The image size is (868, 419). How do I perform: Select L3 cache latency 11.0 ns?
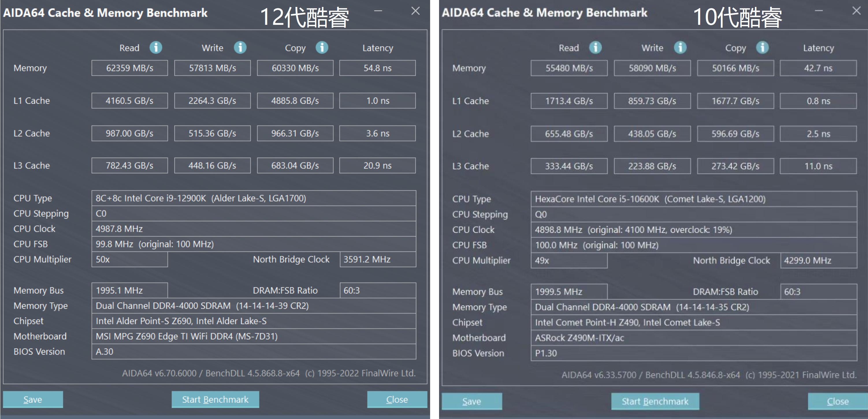point(818,166)
